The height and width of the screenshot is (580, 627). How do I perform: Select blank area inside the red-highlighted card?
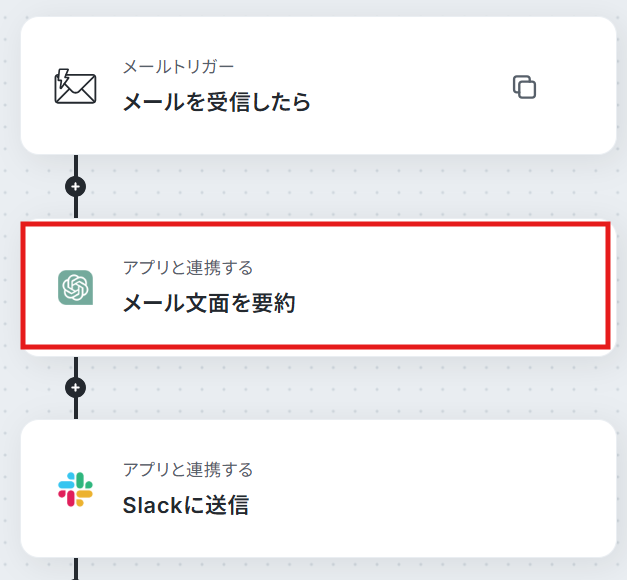tap(440, 286)
